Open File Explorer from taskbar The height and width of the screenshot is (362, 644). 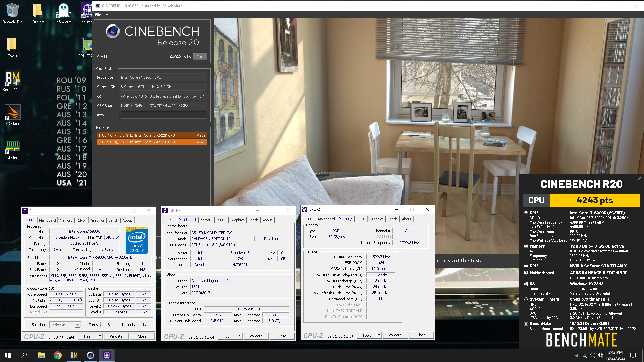pyautogui.click(x=41, y=355)
